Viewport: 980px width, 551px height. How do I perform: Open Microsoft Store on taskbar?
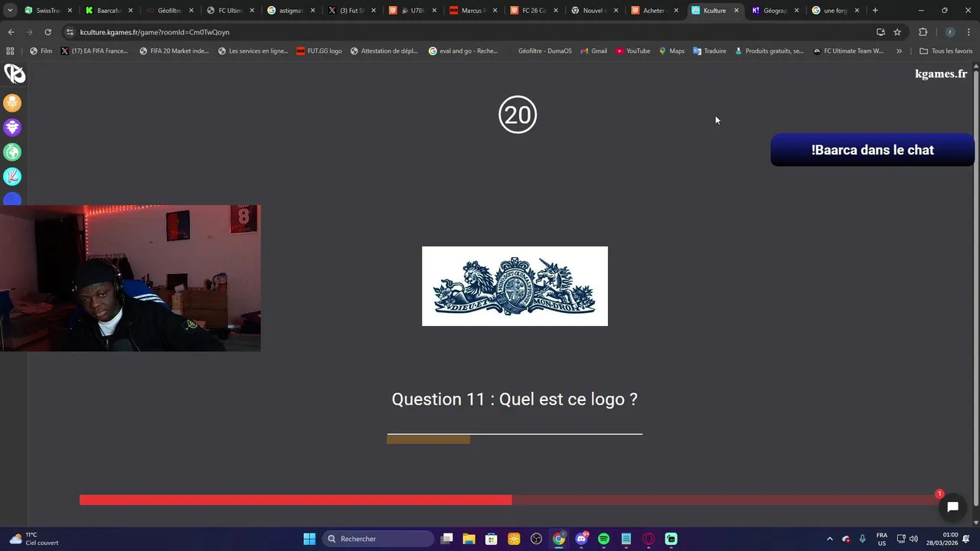(x=492, y=539)
